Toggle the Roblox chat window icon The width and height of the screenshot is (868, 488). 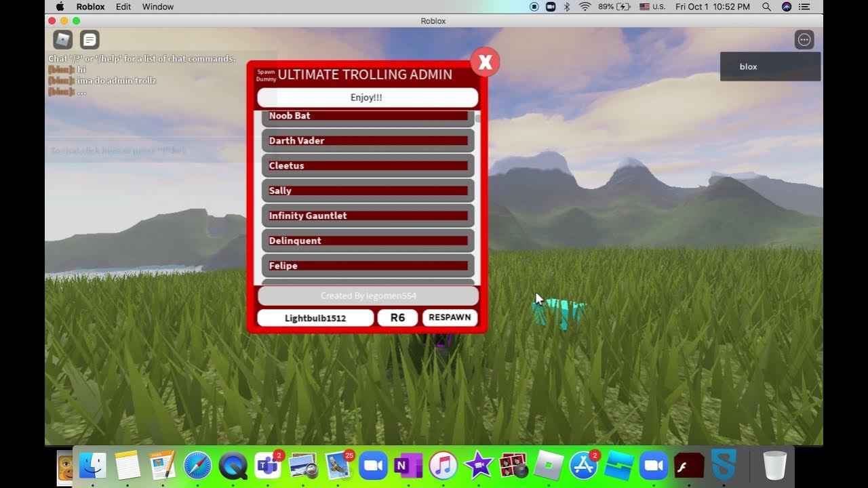(90, 40)
